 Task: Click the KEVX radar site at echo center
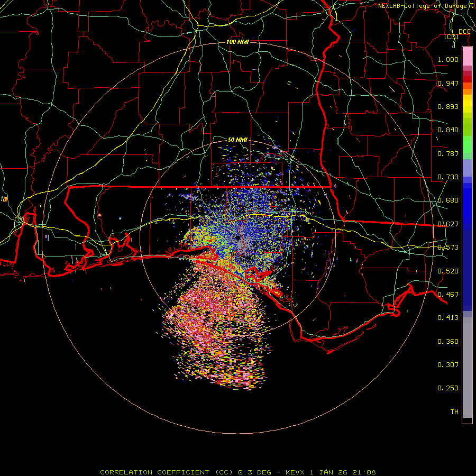pyautogui.click(x=237, y=237)
